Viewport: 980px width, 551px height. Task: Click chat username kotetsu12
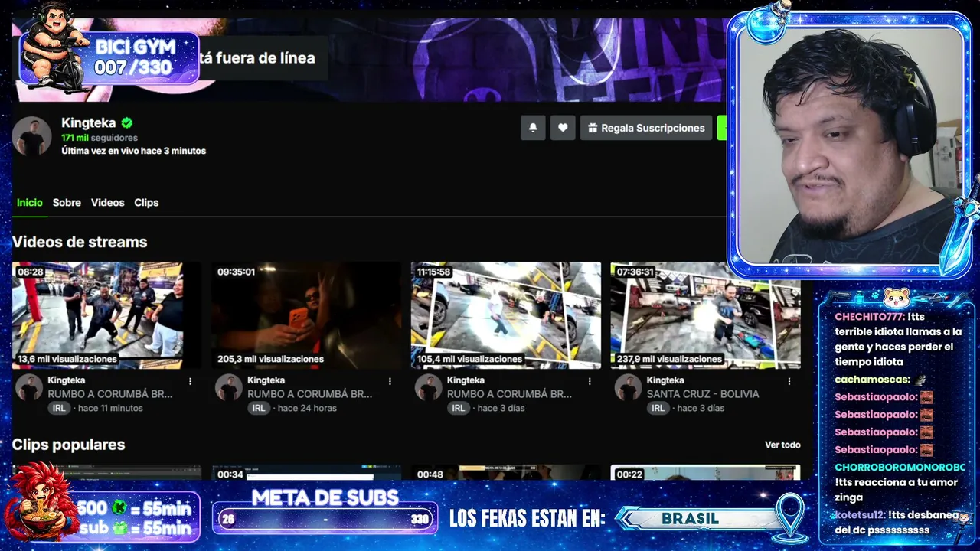click(x=860, y=515)
